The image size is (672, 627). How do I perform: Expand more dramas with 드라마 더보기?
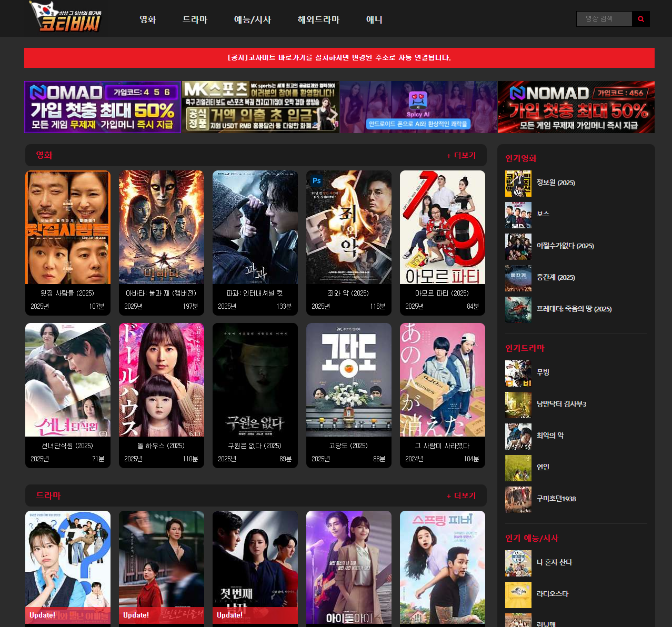click(461, 496)
